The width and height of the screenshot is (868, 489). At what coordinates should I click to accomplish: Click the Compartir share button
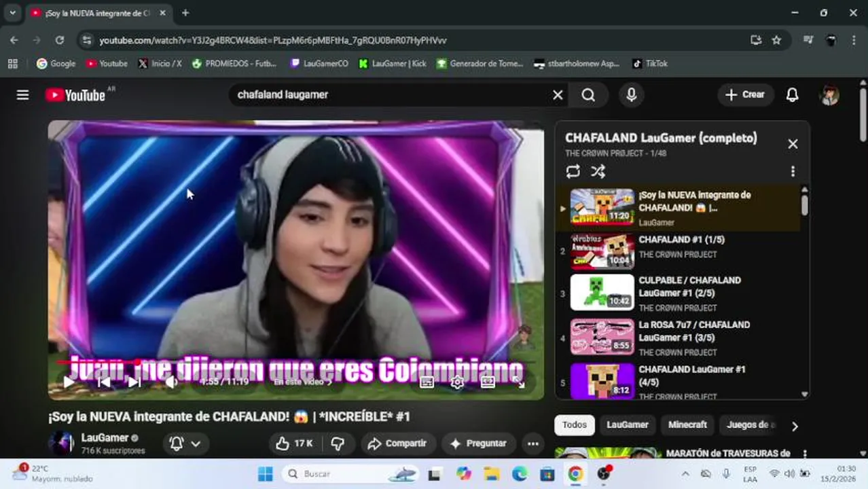point(397,443)
